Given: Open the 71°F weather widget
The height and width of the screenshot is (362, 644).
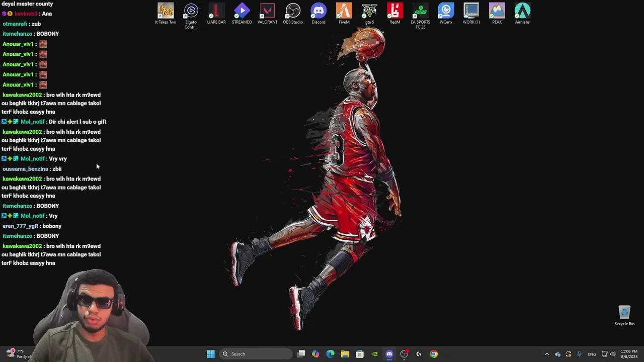Looking at the screenshot, I should [x=19, y=354].
